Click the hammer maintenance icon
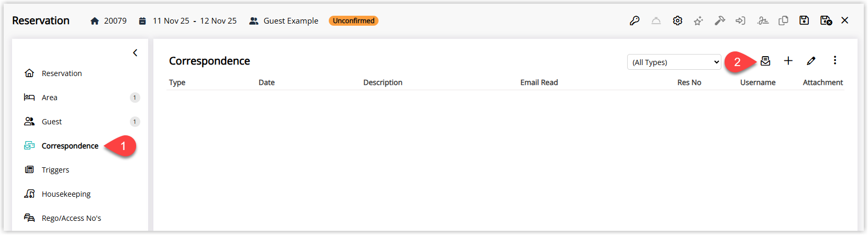Image resolution: width=868 pixels, height=235 pixels. point(720,20)
